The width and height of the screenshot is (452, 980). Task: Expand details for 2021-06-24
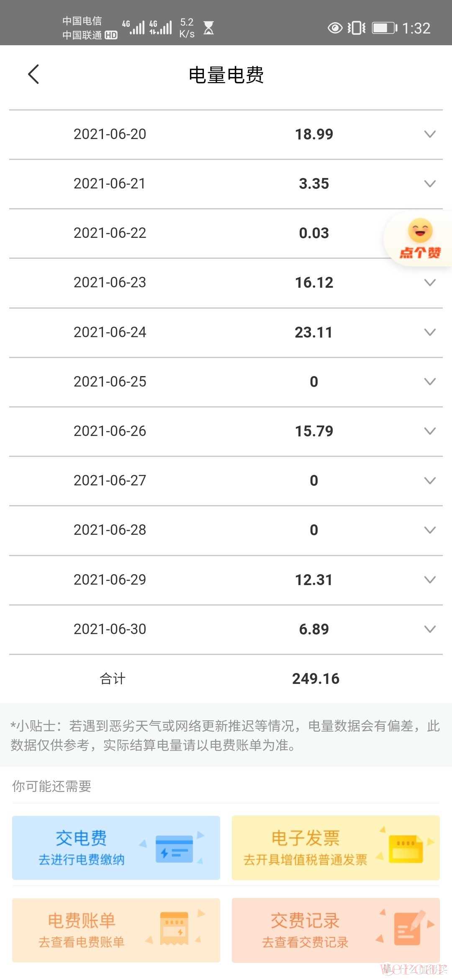pyautogui.click(x=430, y=332)
